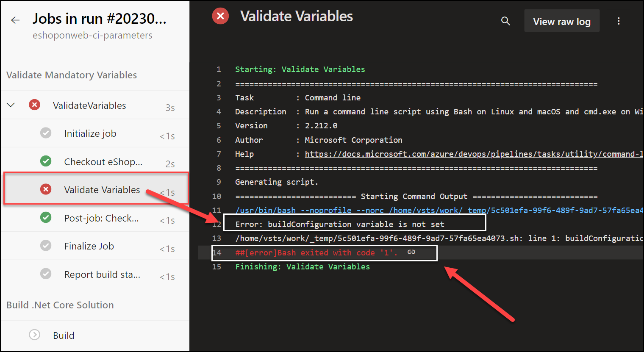Click log line Version : 2.212.0
644x352 pixels.
point(286,125)
